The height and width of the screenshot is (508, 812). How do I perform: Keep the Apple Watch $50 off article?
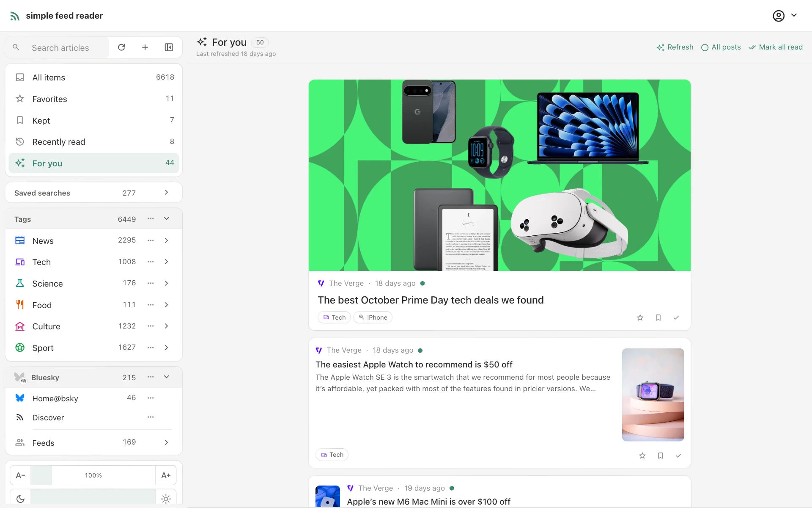coord(660,456)
